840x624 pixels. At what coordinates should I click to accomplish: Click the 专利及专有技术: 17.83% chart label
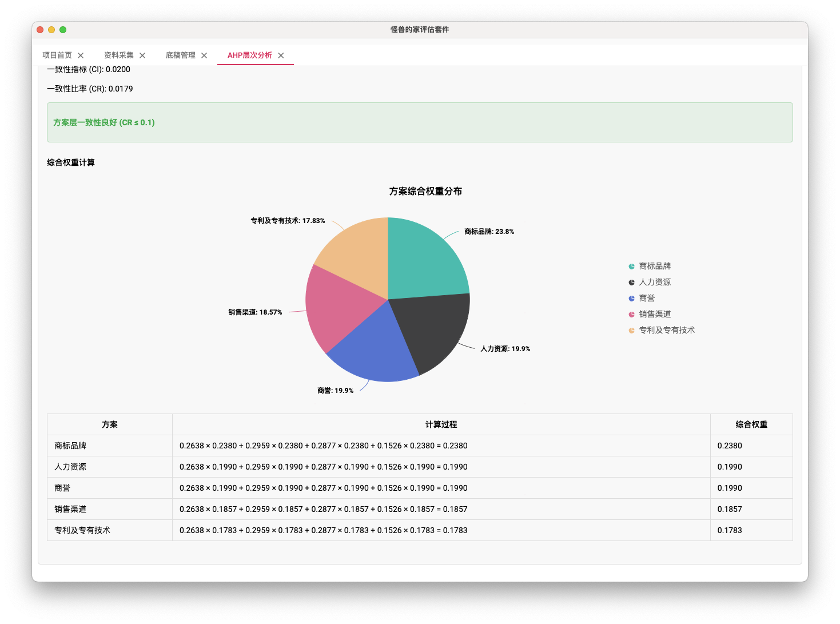pos(288,221)
